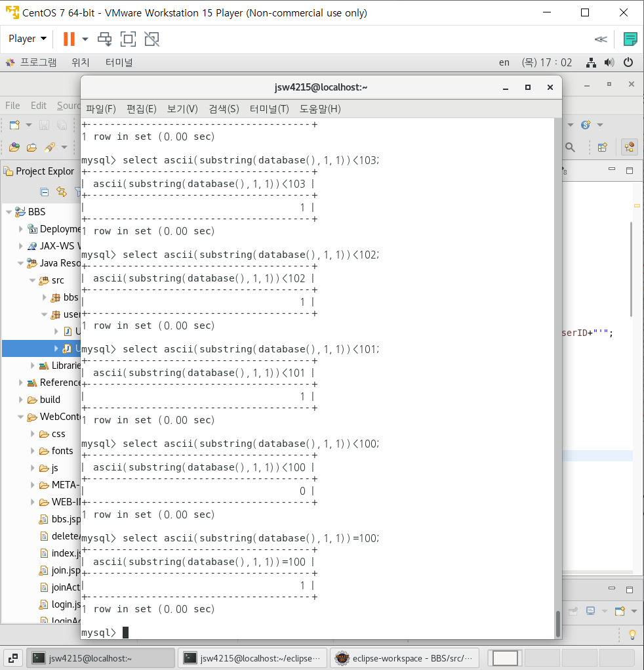Open the 편집(E) menu in the terminal window
This screenshot has width=644, height=670.
pyautogui.click(x=141, y=109)
